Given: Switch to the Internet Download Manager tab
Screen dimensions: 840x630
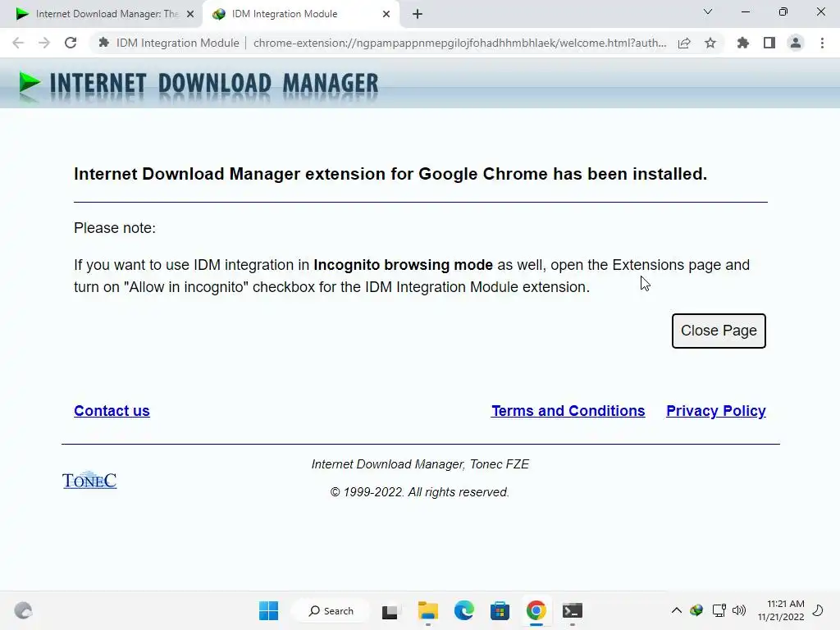Looking at the screenshot, I should (x=101, y=14).
